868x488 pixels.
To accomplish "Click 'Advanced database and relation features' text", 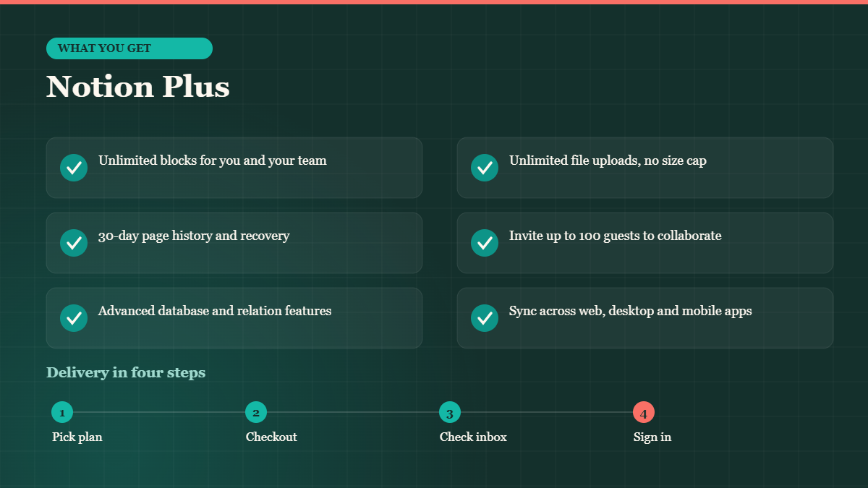I will (215, 311).
